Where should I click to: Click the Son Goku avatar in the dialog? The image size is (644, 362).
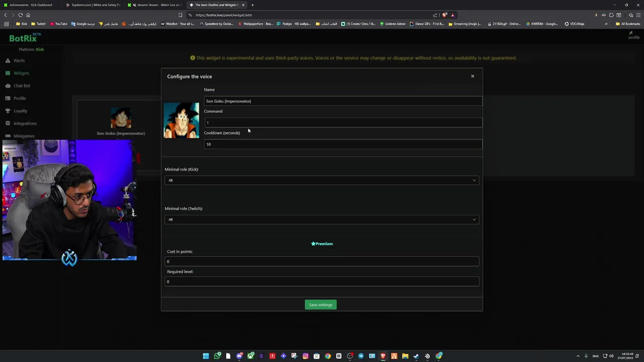[181, 120]
